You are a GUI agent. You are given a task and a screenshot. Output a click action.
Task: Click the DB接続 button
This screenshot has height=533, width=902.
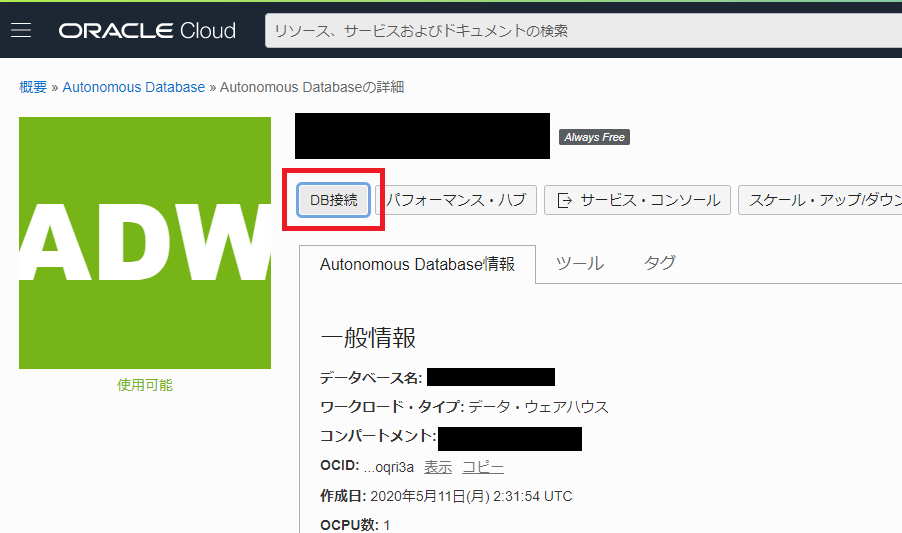click(x=334, y=200)
